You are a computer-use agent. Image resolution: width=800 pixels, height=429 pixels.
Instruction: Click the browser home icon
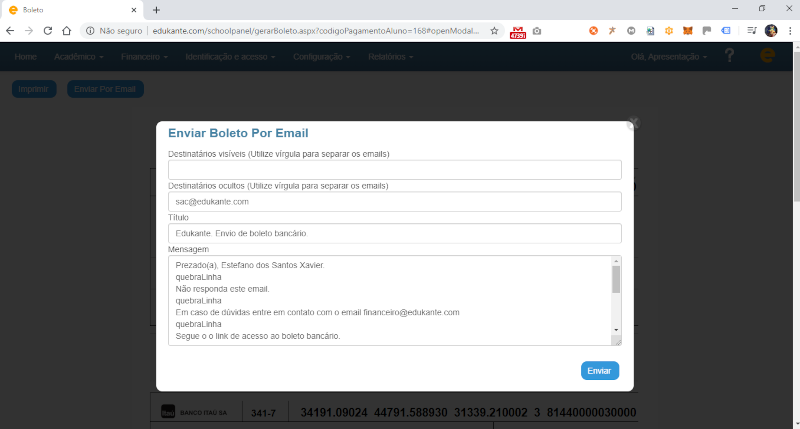(66, 31)
